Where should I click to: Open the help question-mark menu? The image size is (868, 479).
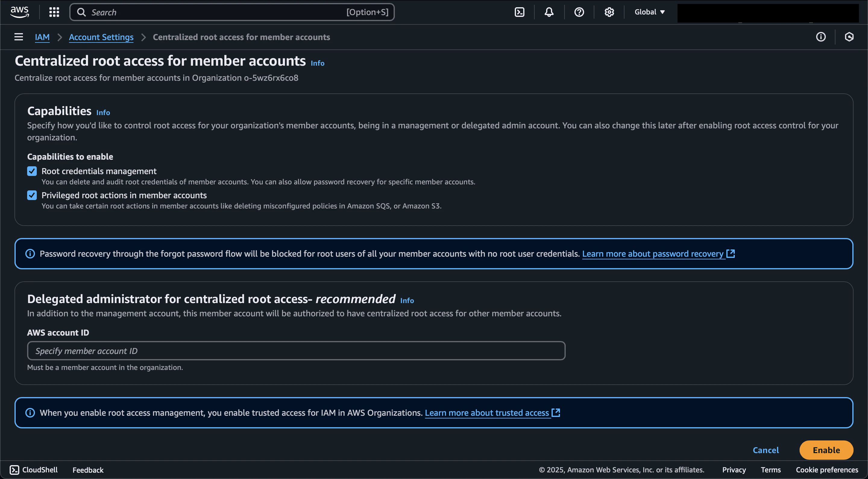click(x=579, y=12)
